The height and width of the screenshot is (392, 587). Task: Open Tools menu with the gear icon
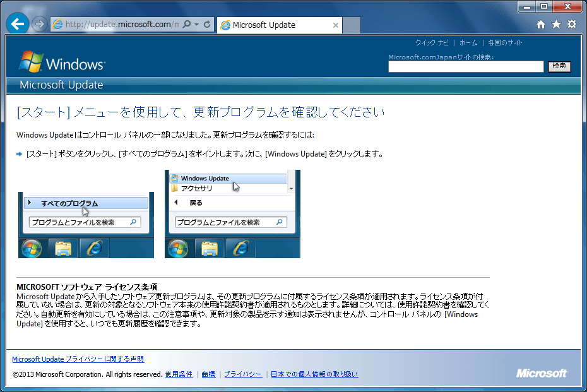[572, 25]
